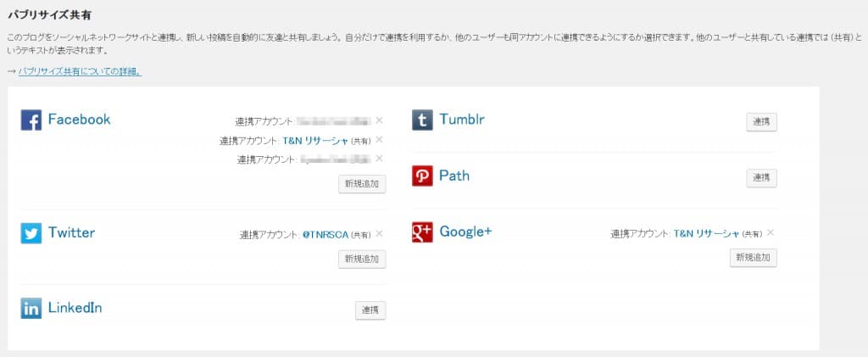Open the @TNRSCA Twitter account link
This screenshot has width=868, height=357.
coord(325,235)
